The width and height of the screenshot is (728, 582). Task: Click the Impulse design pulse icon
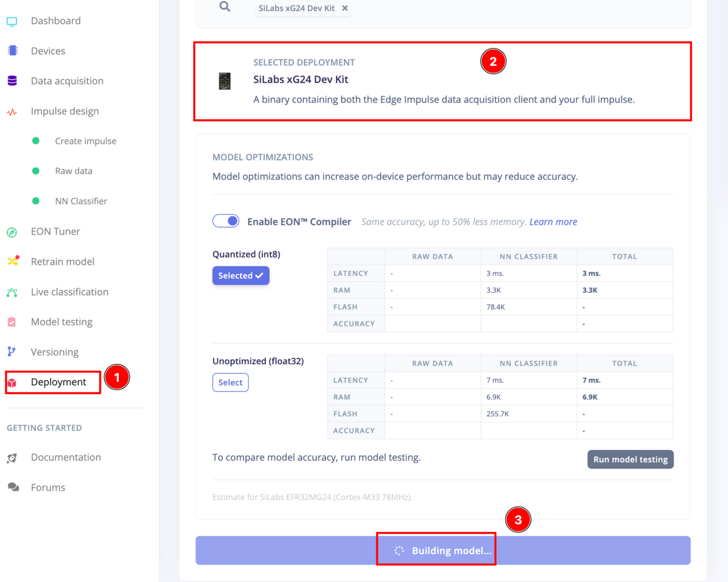[12, 112]
